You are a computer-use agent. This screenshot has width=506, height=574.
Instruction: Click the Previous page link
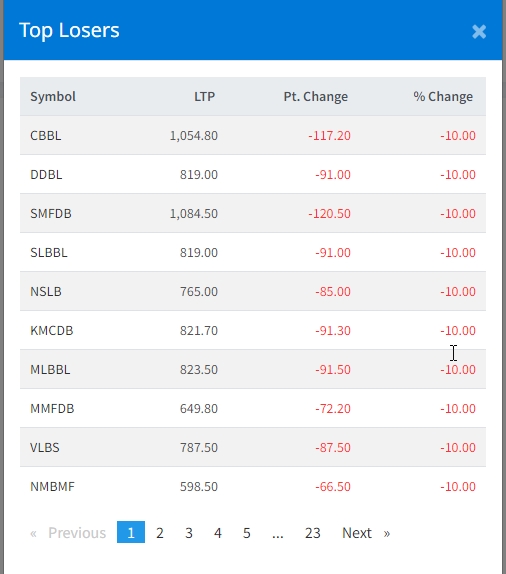tap(68, 533)
